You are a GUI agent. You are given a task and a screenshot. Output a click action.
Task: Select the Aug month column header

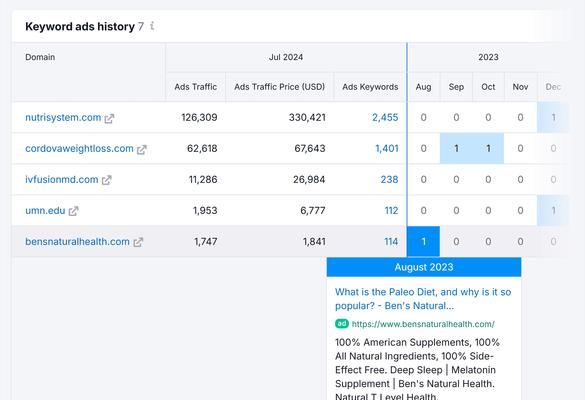(x=423, y=87)
